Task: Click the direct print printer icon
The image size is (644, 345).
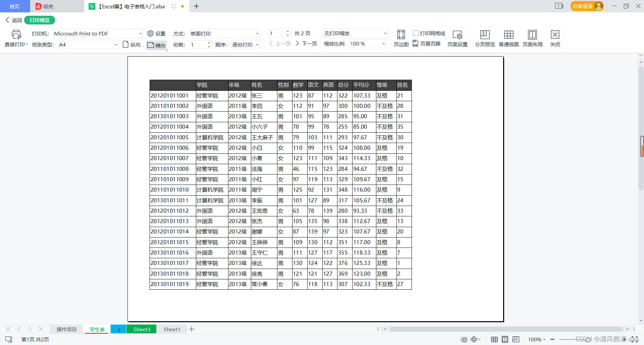Action: pyautogui.click(x=16, y=34)
